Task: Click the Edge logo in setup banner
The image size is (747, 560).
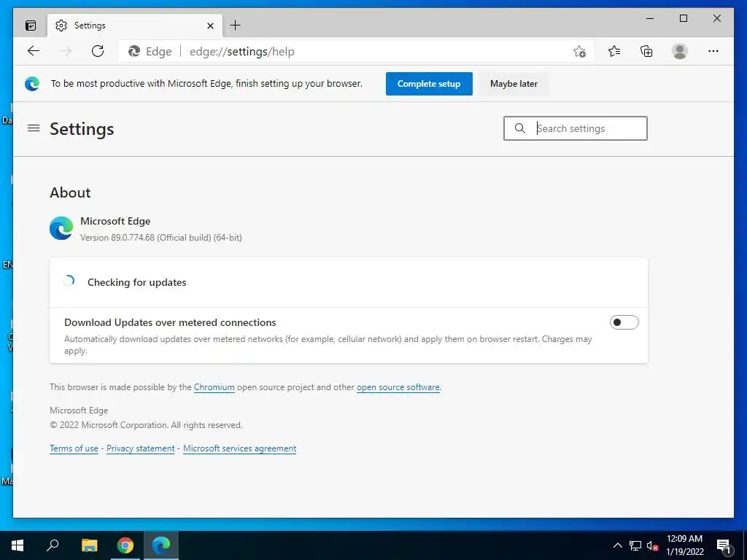Action: pyautogui.click(x=32, y=84)
